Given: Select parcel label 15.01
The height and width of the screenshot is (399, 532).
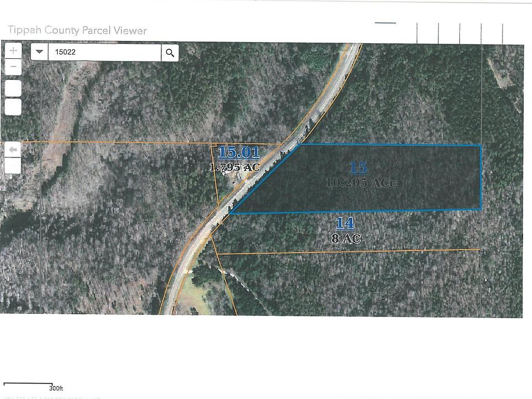Looking at the screenshot, I should tap(239, 152).
